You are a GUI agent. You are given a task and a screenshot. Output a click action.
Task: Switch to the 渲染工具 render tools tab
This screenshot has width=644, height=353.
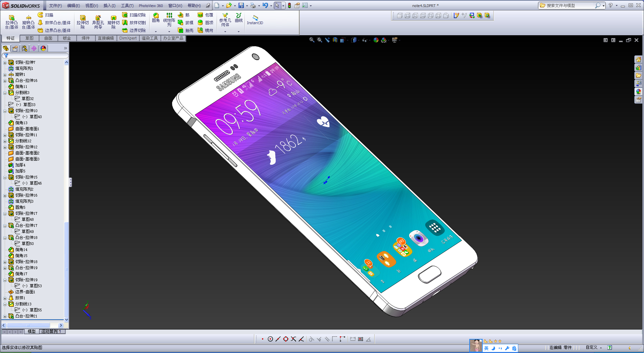[150, 38]
